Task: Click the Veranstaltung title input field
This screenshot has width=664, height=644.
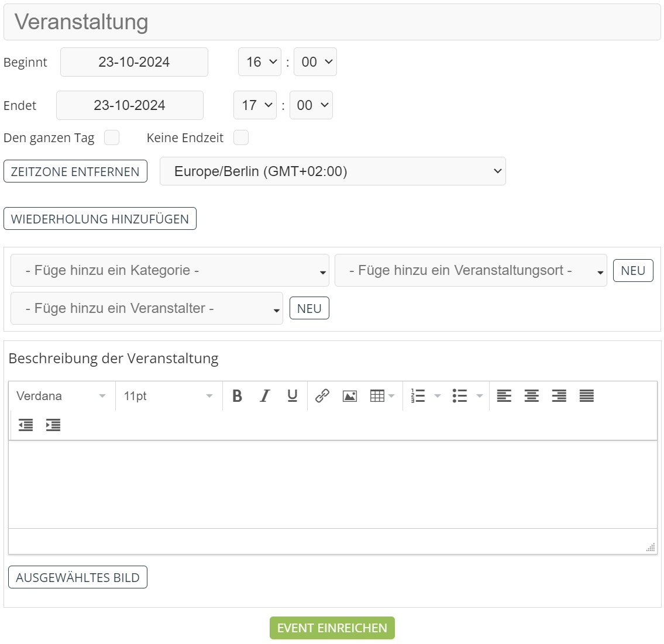Action: pos(332,22)
